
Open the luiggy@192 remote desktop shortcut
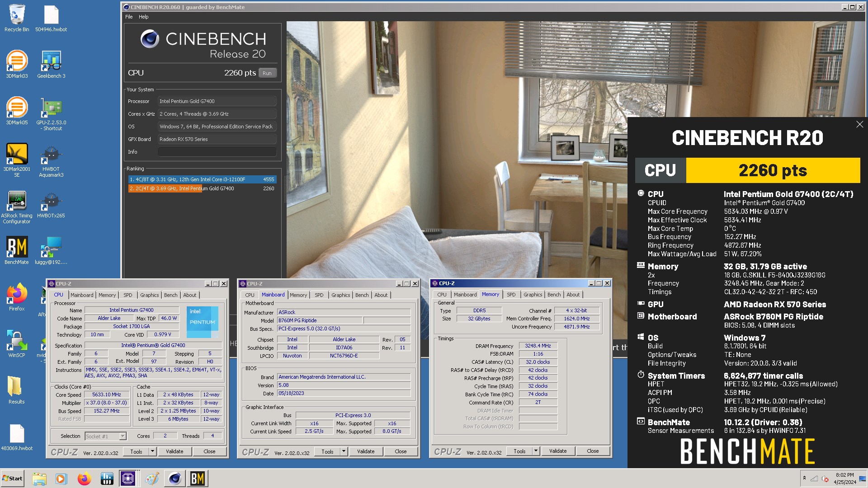pos(51,250)
